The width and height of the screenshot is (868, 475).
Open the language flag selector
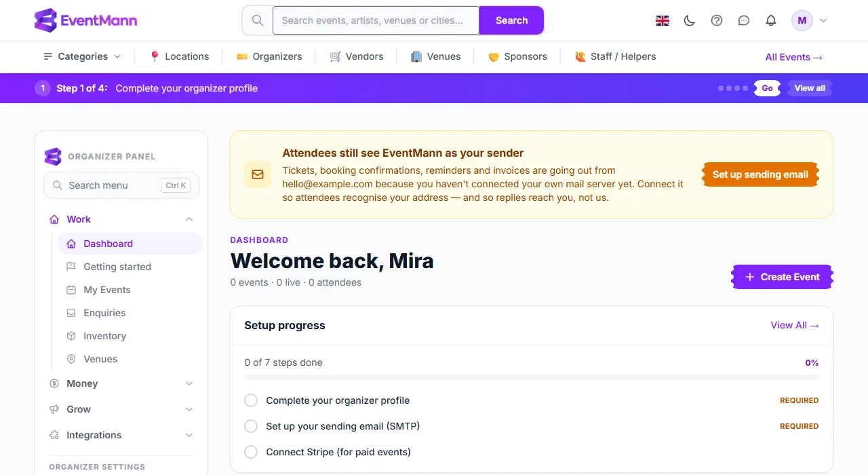[x=663, y=20]
